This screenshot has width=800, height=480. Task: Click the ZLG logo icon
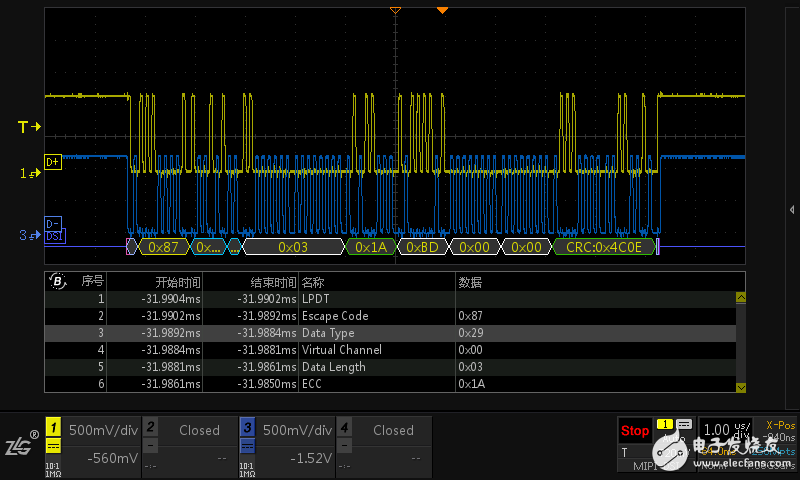[20, 445]
